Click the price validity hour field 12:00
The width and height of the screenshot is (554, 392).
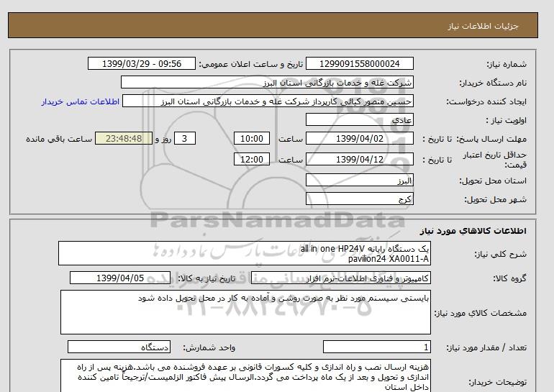(252, 159)
